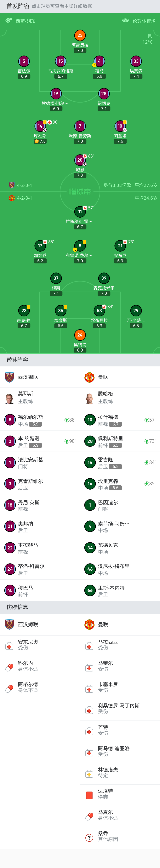Click Højlund's number 11 player badge

[x=80, y=212]
